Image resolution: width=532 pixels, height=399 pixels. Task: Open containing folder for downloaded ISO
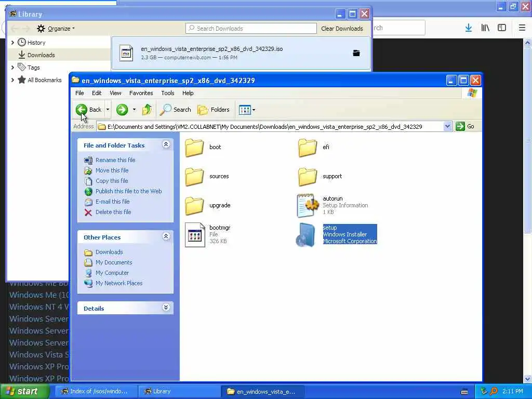[x=356, y=53]
